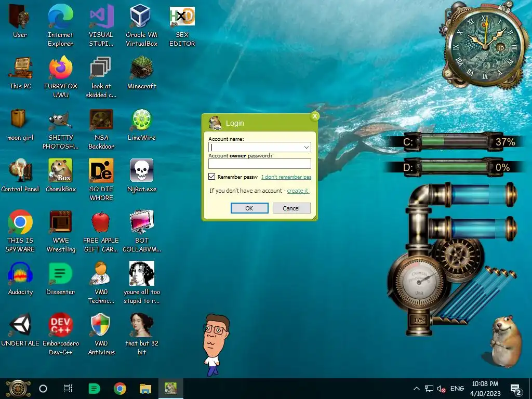532x399 pixels.
Task: Open the Internet Explorer Edge shortcut
Action: (x=60, y=25)
